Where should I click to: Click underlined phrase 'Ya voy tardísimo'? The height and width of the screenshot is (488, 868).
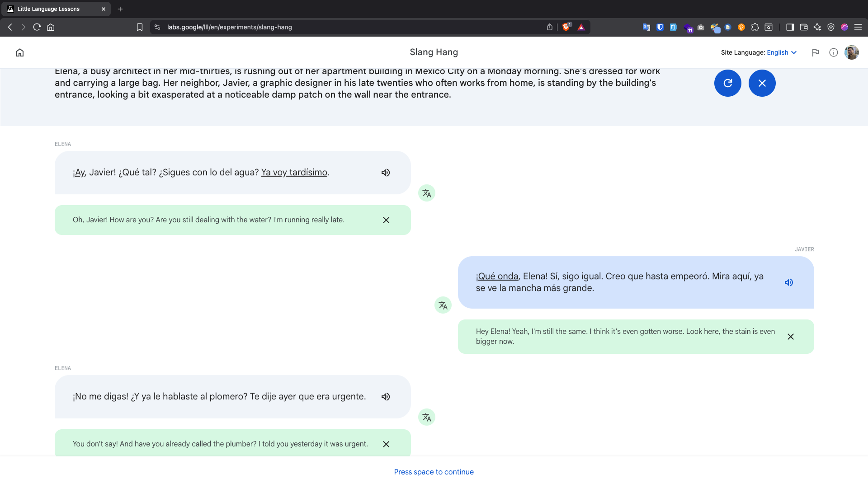(x=294, y=172)
